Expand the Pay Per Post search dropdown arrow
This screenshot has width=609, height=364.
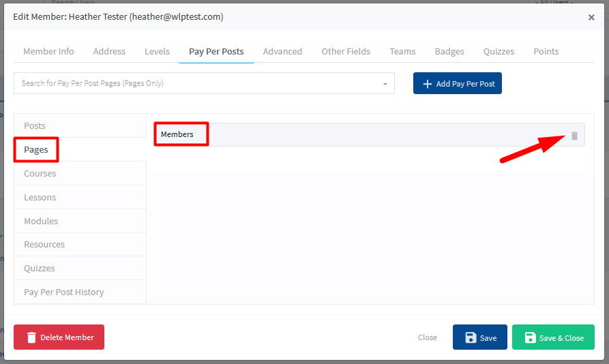(x=385, y=84)
